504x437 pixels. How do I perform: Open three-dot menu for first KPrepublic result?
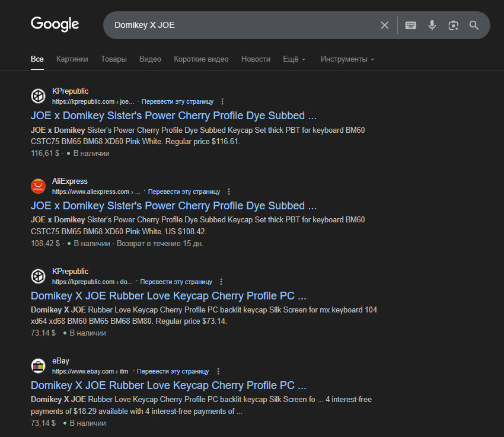click(222, 101)
